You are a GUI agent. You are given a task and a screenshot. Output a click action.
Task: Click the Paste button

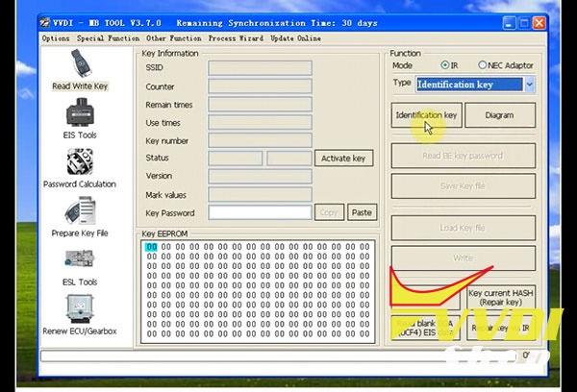coord(362,213)
